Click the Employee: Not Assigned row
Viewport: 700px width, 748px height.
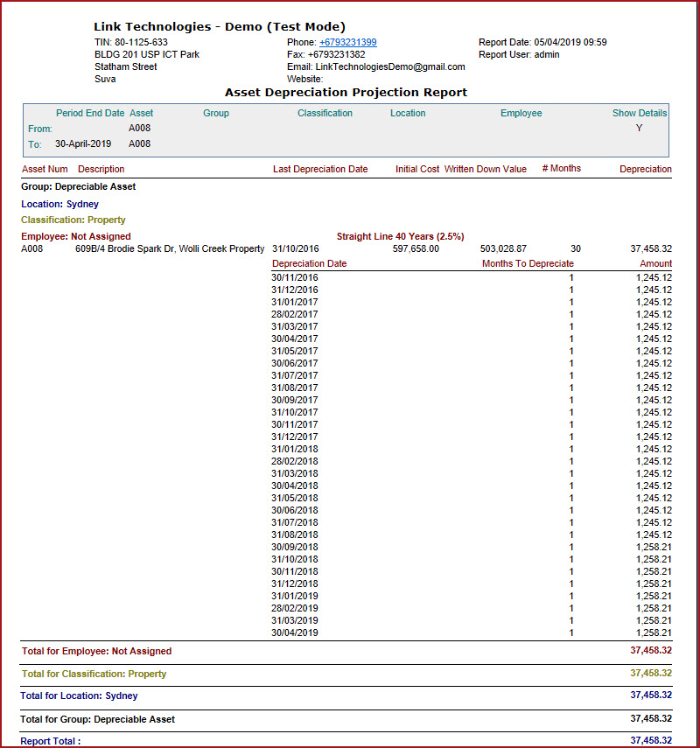(x=76, y=236)
